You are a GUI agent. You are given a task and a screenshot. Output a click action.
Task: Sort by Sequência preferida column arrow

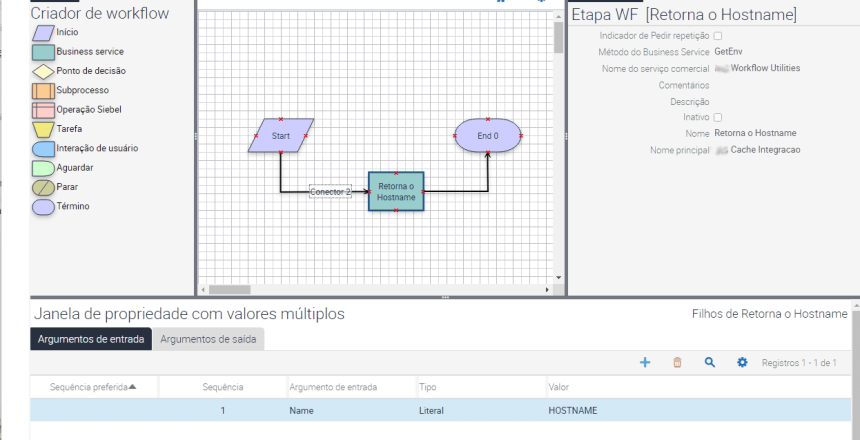tap(132, 387)
